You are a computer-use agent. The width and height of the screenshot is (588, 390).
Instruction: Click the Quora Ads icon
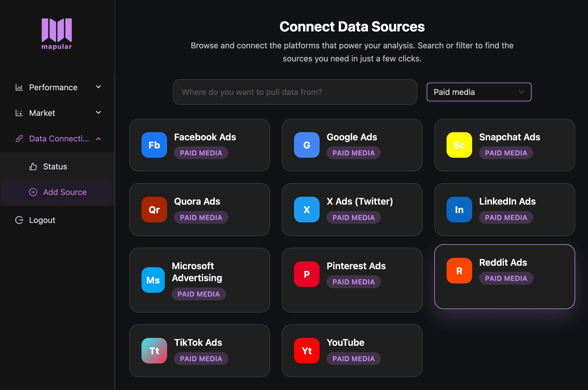(x=154, y=210)
